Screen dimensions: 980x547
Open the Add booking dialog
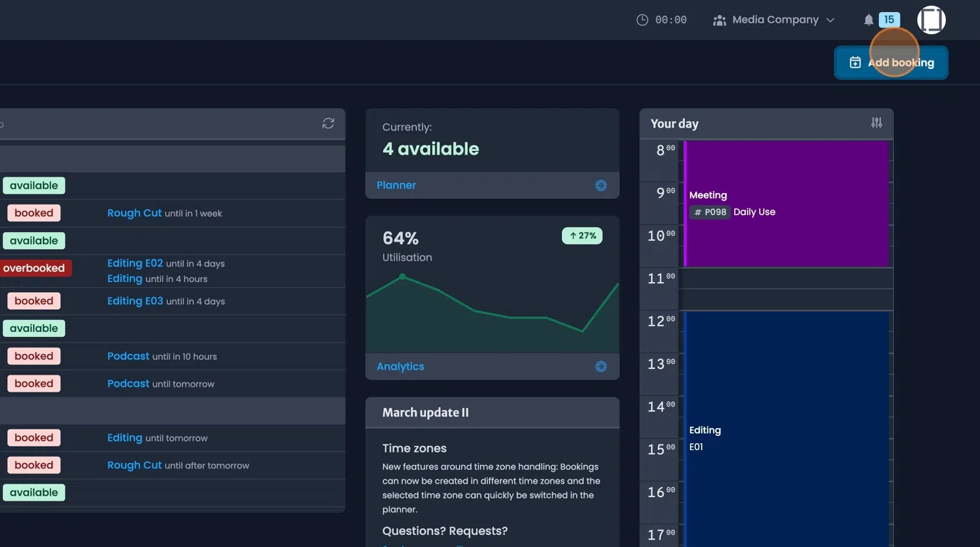[891, 62]
